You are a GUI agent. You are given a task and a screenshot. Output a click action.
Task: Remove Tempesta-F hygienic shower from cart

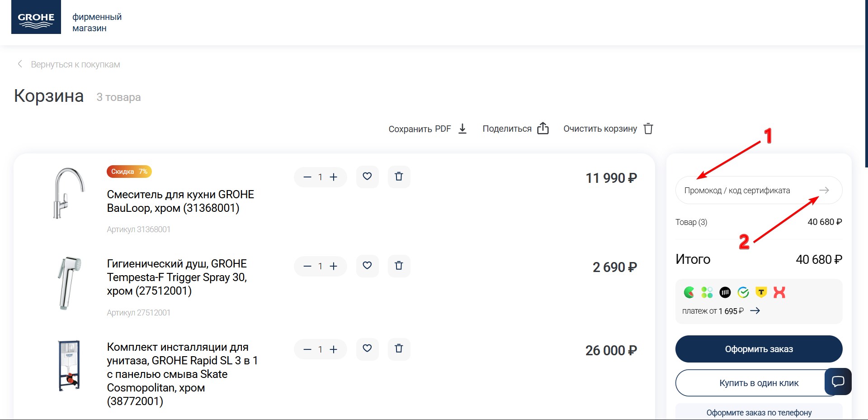point(399,266)
